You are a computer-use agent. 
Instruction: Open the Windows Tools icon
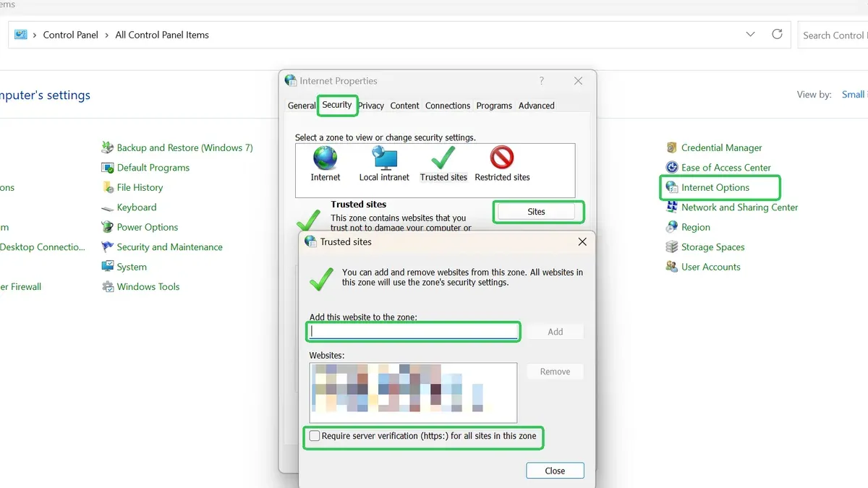tap(108, 287)
